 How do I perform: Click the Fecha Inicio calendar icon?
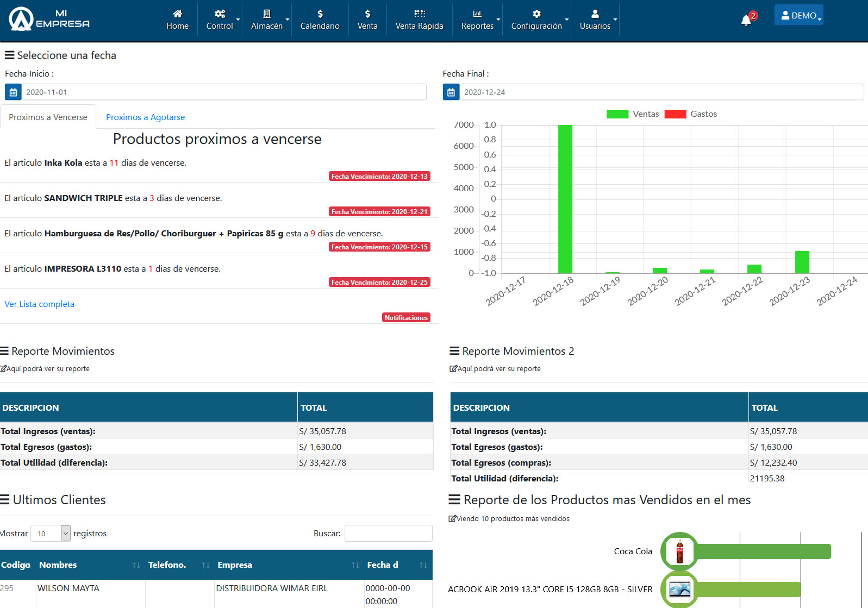click(x=13, y=92)
